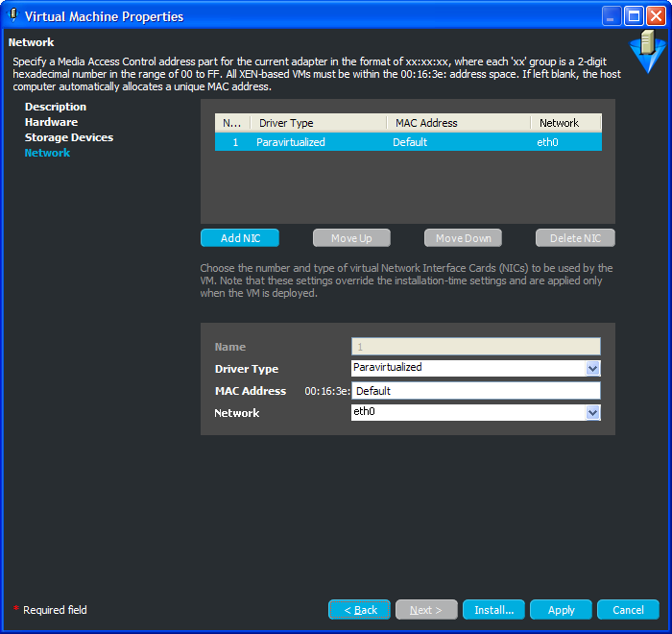Click the server wizard icon at top right
Screen dimensions: 672x634
click(647, 51)
